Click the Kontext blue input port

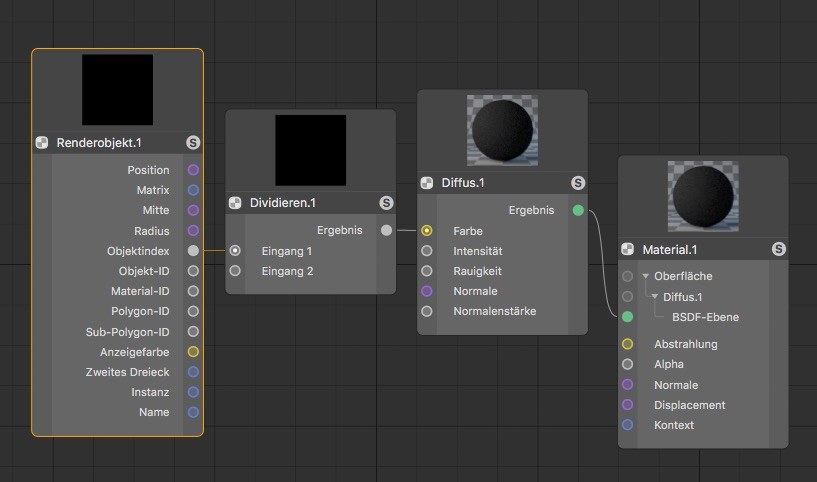pos(627,425)
